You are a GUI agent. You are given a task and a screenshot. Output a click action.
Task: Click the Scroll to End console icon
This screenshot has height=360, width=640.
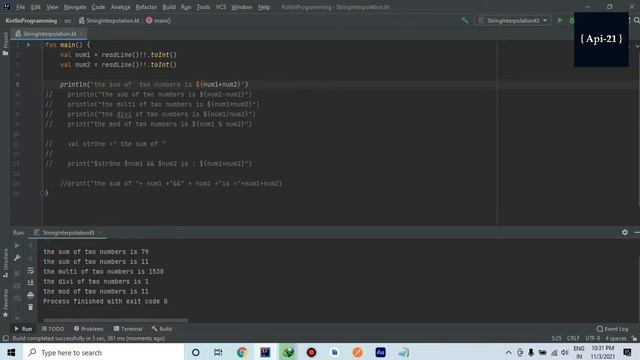[31, 282]
